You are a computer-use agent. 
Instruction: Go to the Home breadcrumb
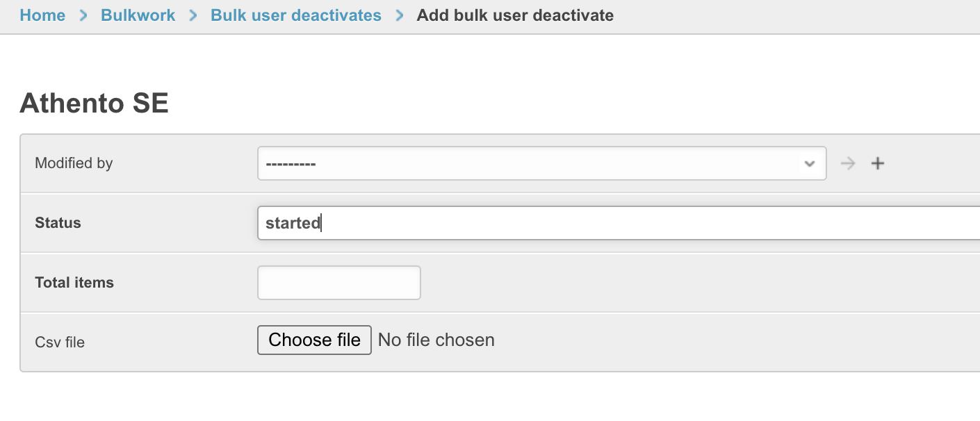(x=42, y=15)
